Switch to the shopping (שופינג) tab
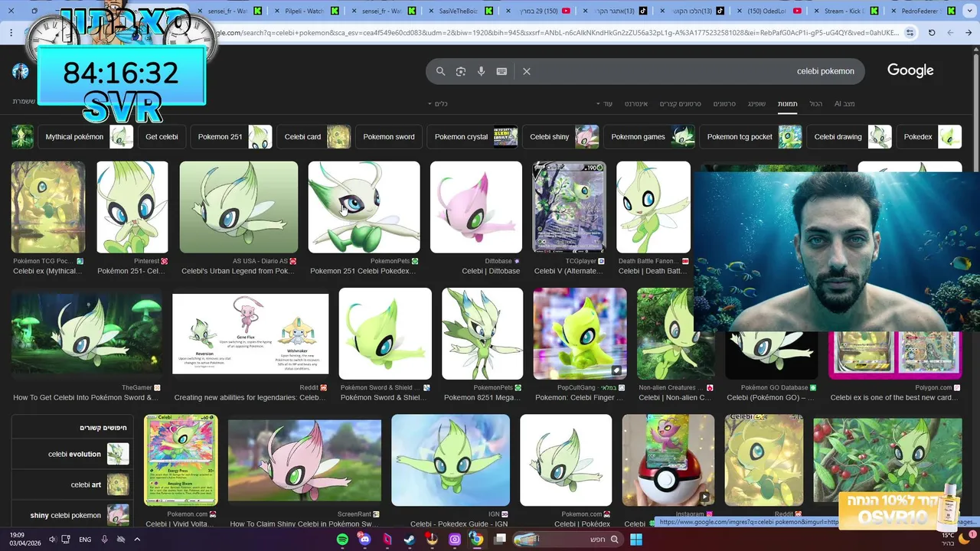The height and width of the screenshot is (551, 980). coord(756,103)
